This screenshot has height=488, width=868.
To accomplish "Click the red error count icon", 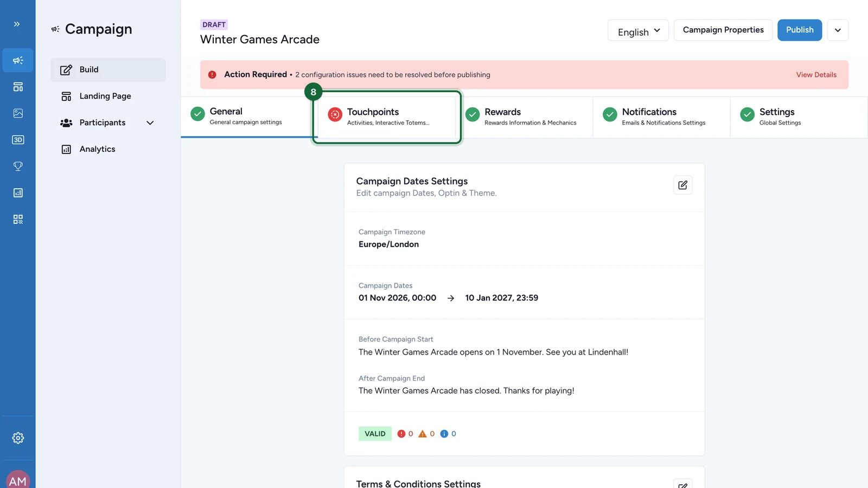I will click(401, 434).
